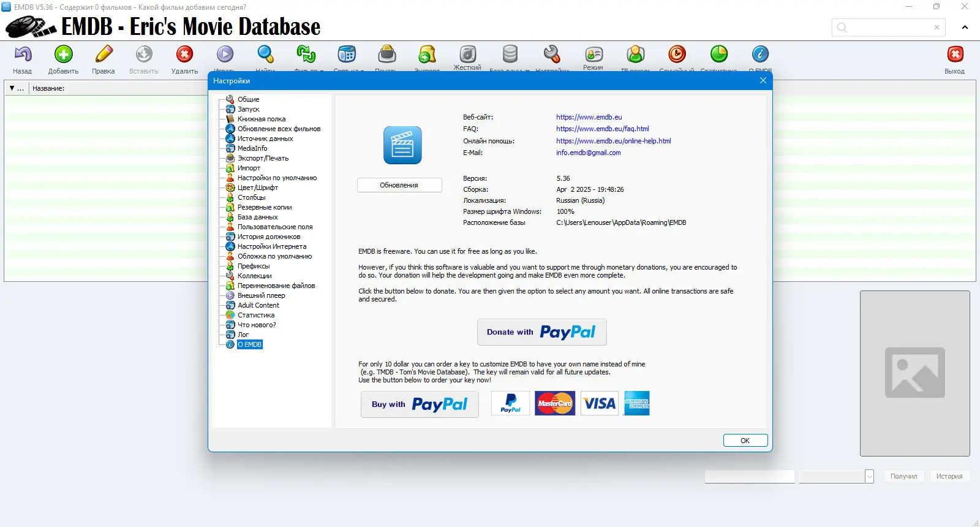980x527 pixels.
Task: Click the Назад (Back) toolbar icon
Action: pyautogui.click(x=23, y=55)
